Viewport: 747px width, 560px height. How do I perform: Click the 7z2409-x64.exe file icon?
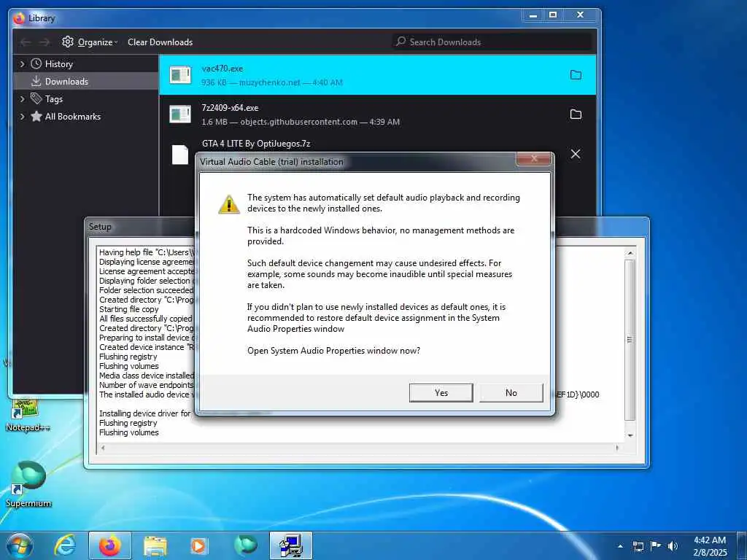[180, 114]
